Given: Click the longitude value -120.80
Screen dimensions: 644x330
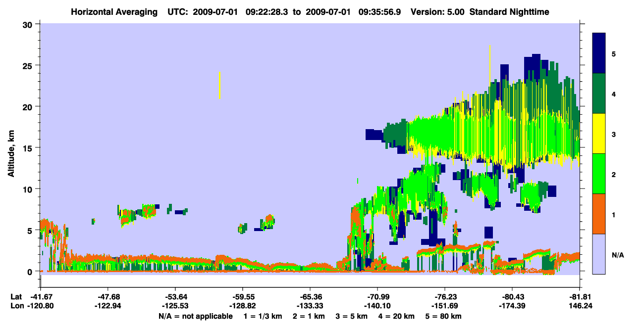Looking at the screenshot, I should point(40,306).
